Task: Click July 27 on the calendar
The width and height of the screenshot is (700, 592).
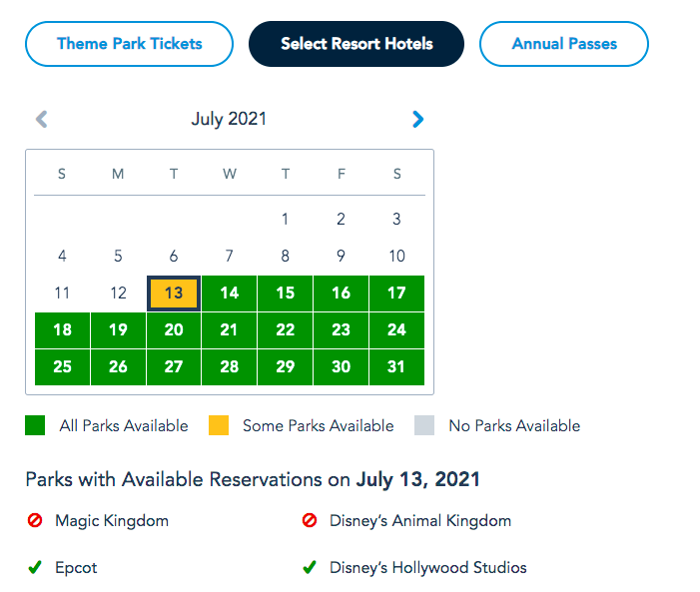Action: (x=174, y=366)
